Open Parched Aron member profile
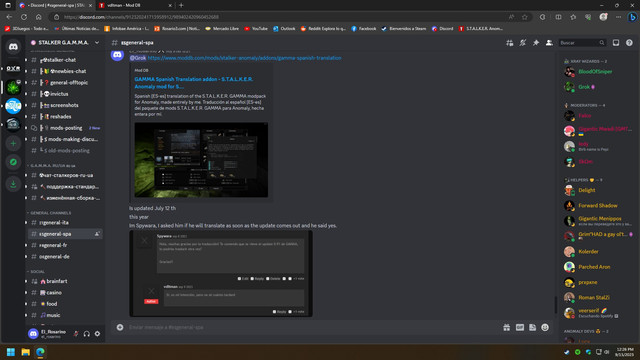The image size is (640, 360). [598, 267]
